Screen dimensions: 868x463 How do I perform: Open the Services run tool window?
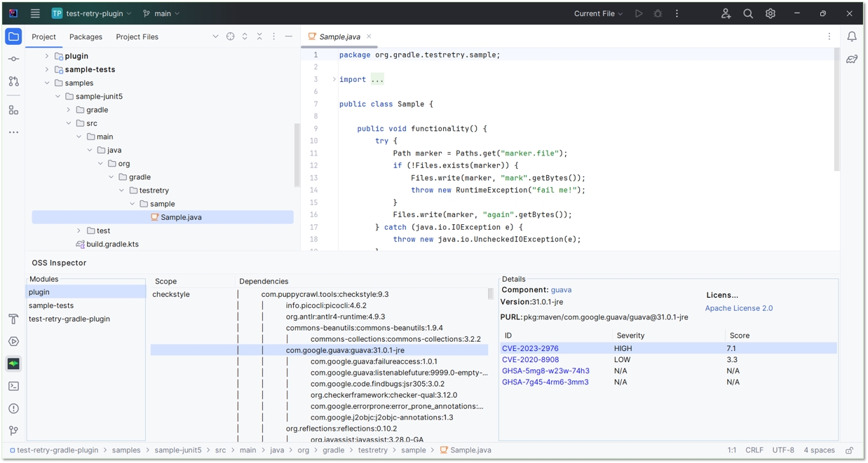click(x=13, y=342)
